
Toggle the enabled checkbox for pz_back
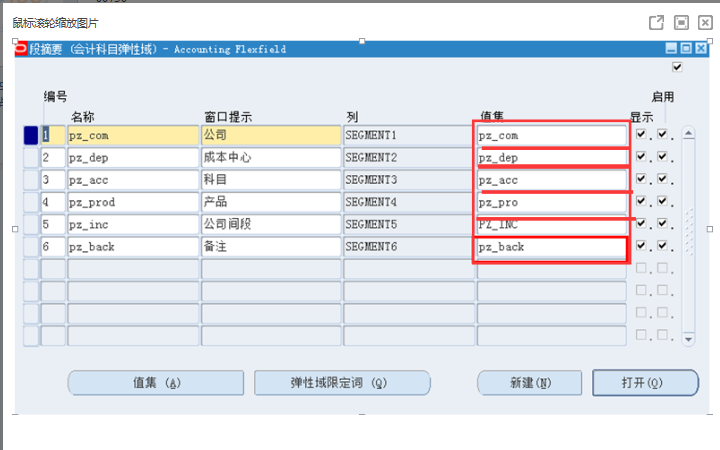[x=663, y=245]
